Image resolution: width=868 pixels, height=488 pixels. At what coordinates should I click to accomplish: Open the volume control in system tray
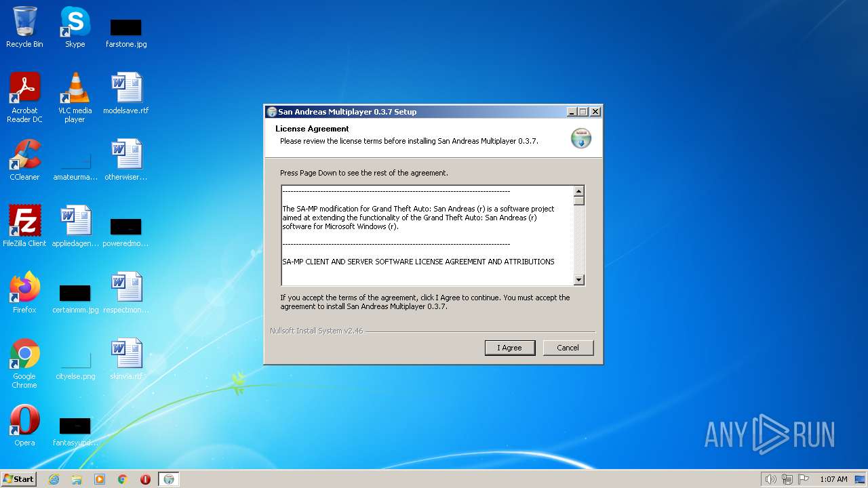(x=770, y=479)
